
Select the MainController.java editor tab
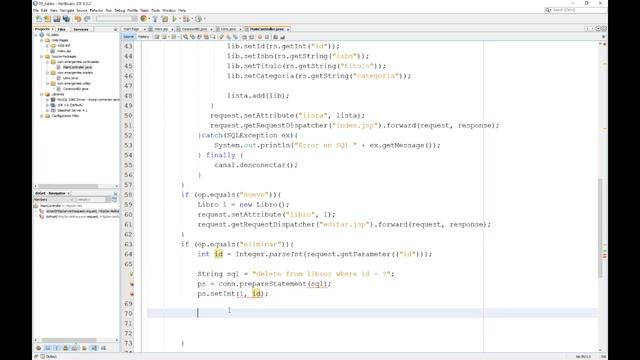click(x=267, y=29)
